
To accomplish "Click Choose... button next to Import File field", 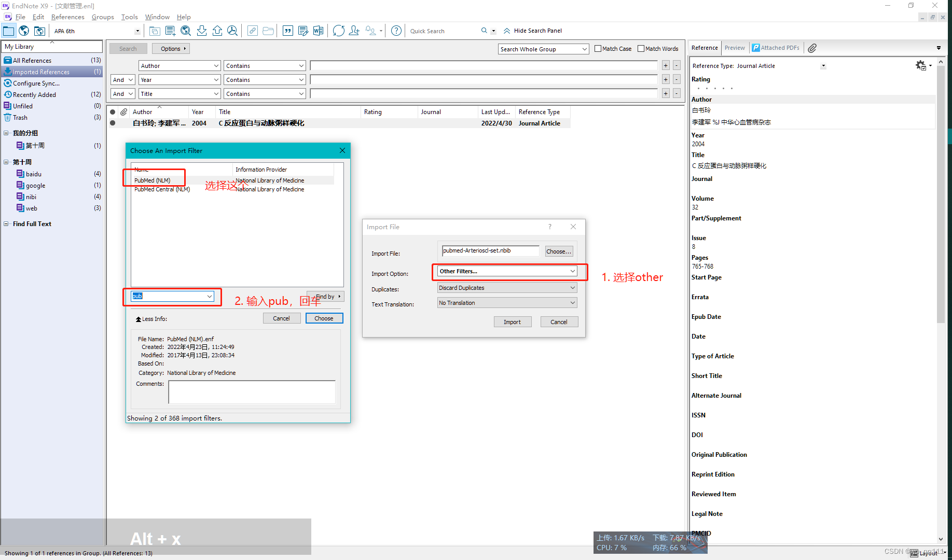I will 559,251.
